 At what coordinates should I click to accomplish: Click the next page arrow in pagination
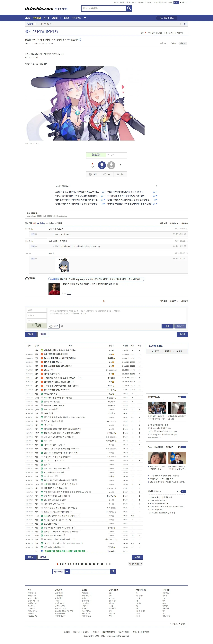point(107,564)
